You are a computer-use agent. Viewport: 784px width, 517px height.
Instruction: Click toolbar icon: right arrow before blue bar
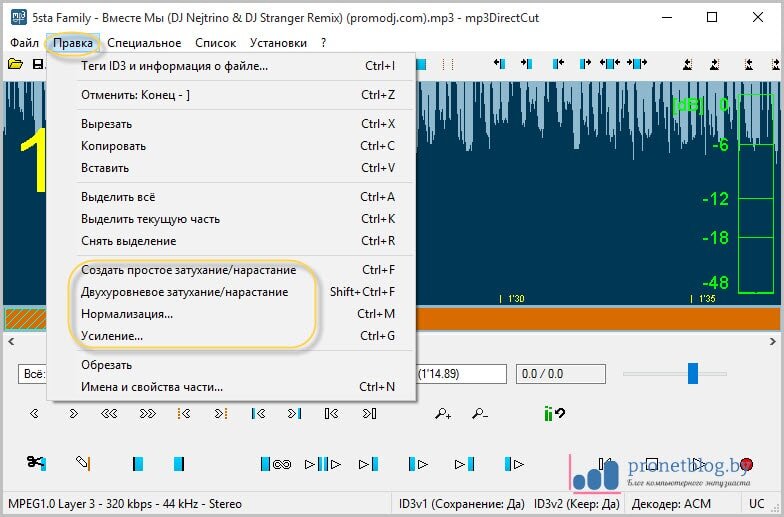point(526,64)
